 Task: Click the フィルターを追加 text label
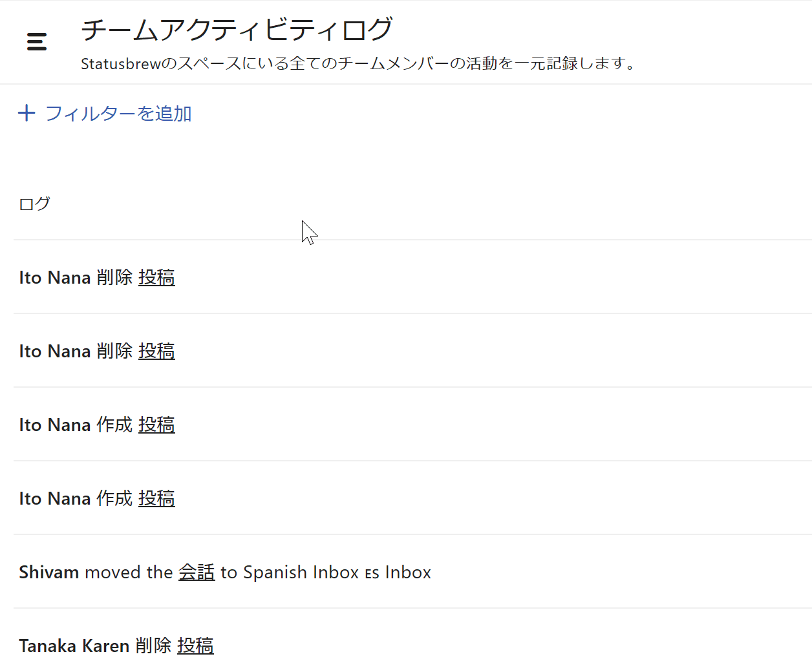[118, 114]
